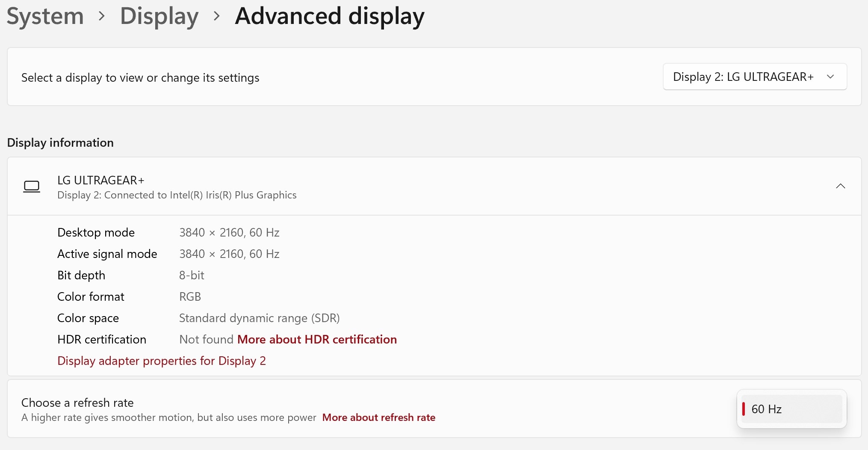Click the Connected to Intel Iris Plus subtitle
The height and width of the screenshot is (450, 868).
click(x=177, y=195)
